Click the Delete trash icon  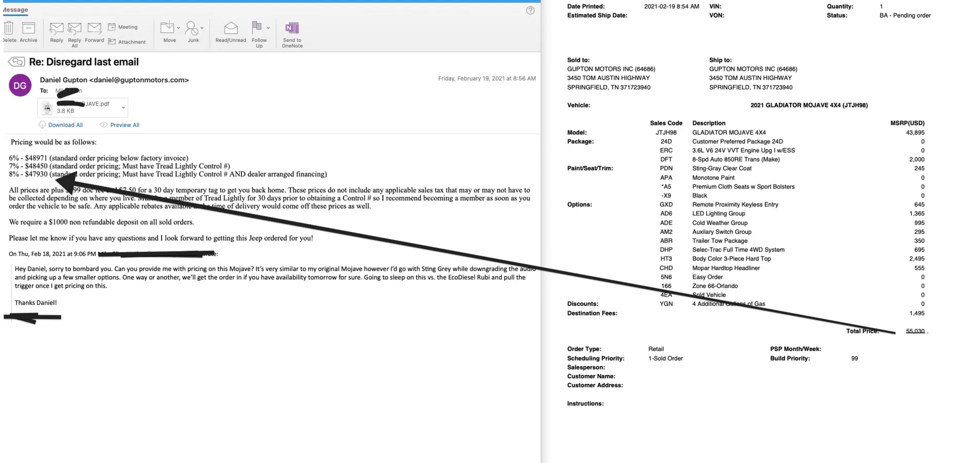[x=9, y=28]
